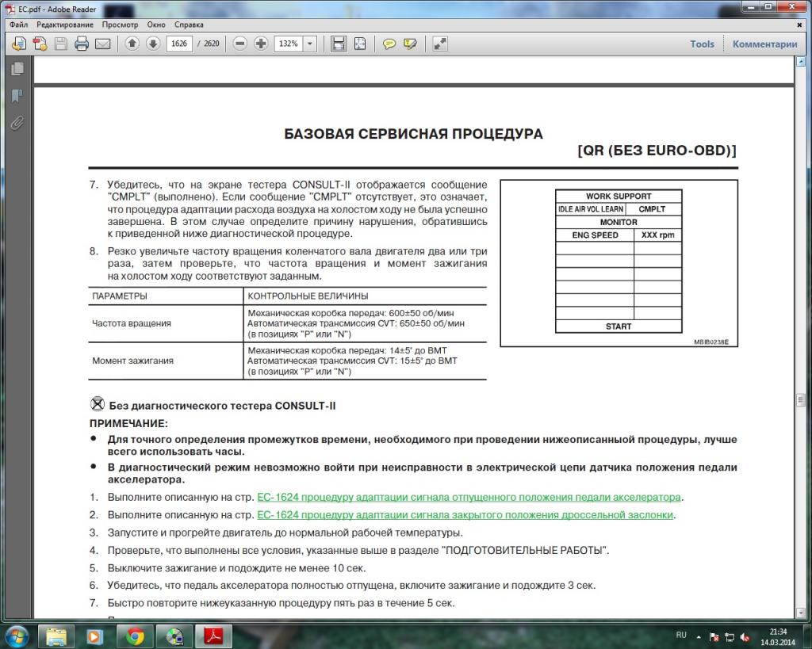The width and height of the screenshot is (812, 649).
Task: Click table cell Частота вращения
Action: coord(131,323)
